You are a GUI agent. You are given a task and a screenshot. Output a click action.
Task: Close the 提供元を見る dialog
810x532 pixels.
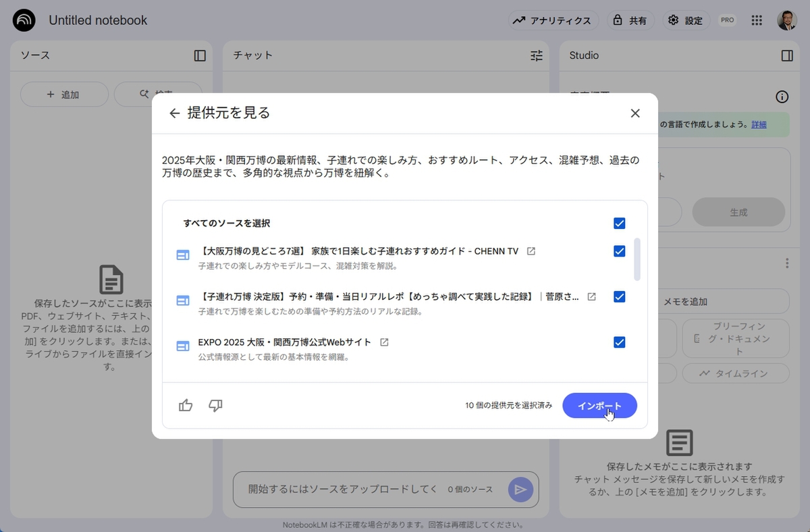click(635, 113)
